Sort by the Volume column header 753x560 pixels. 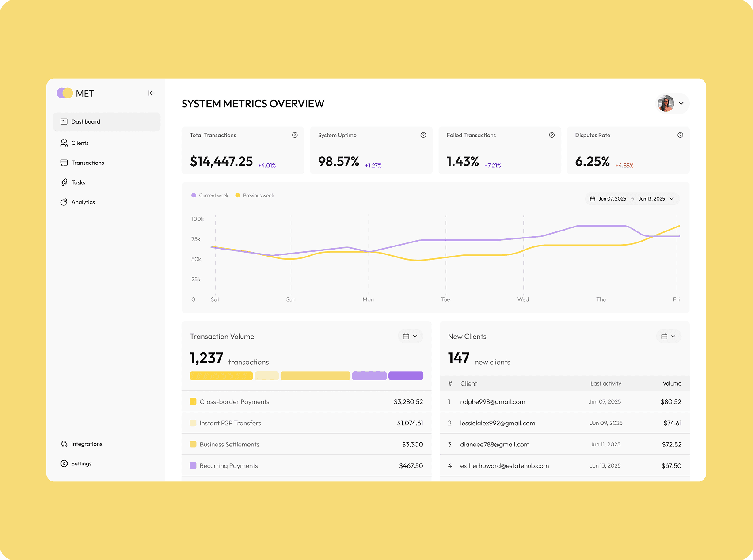click(672, 383)
